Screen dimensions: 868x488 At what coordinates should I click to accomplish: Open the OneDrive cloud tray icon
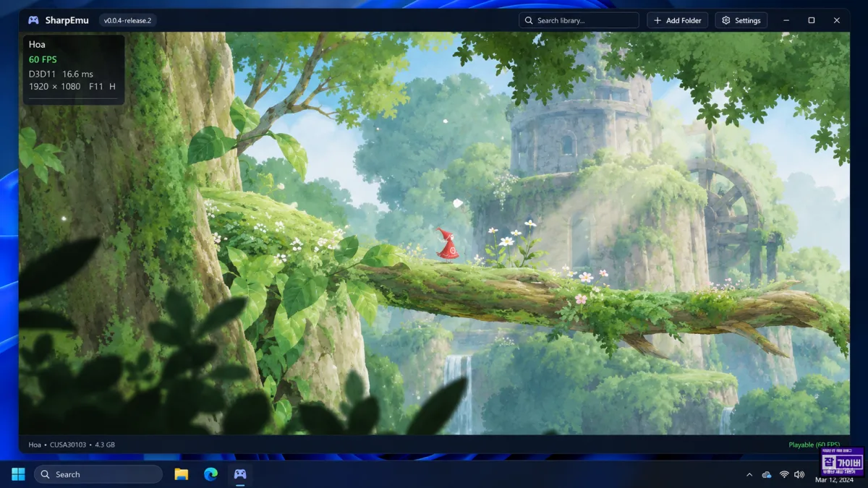click(x=767, y=475)
